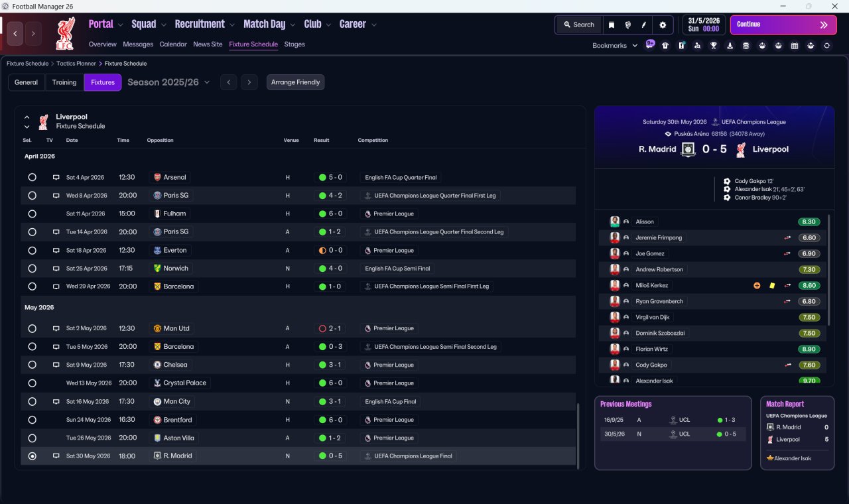Select the Paris SG 8 Apr fixture radio

point(32,196)
